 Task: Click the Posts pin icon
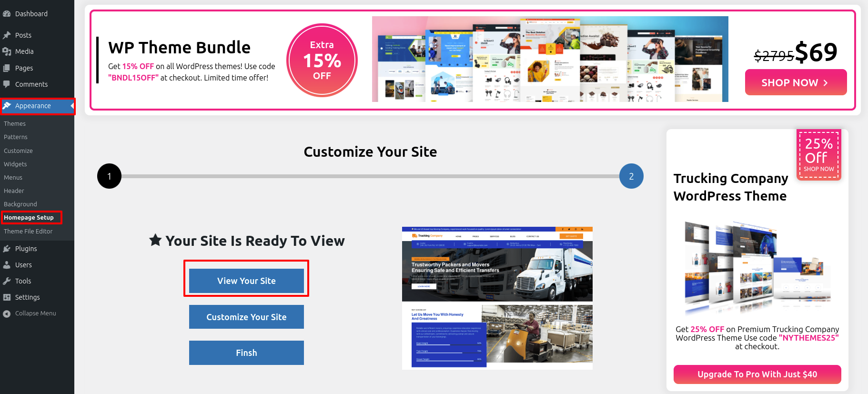pos(7,35)
